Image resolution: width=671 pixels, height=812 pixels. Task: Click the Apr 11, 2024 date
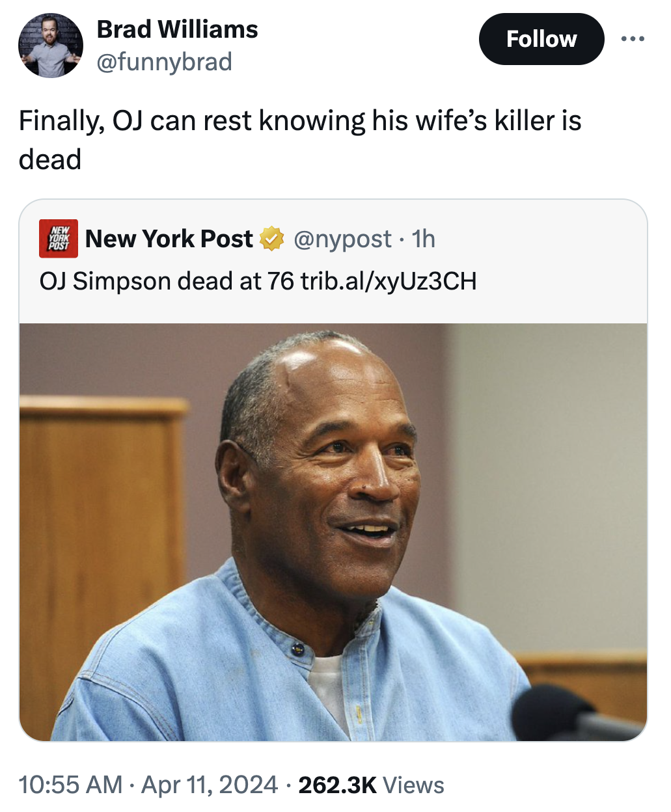coord(210,785)
